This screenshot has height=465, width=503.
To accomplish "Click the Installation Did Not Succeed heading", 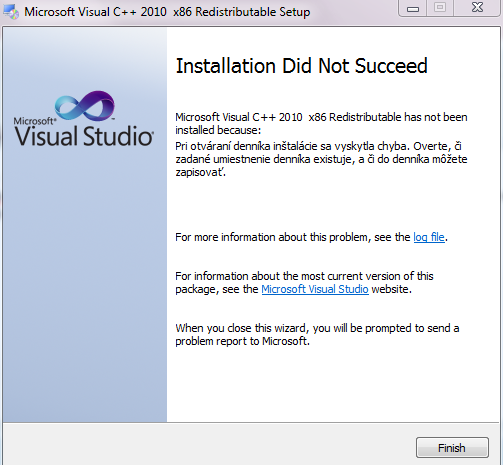I will click(x=301, y=66).
